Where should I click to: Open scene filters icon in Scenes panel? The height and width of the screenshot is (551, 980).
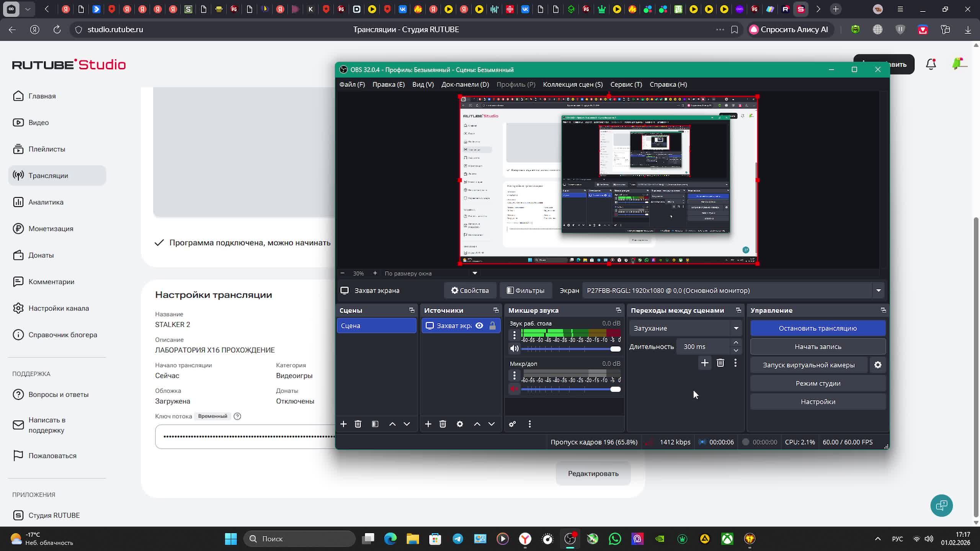(375, 424)
